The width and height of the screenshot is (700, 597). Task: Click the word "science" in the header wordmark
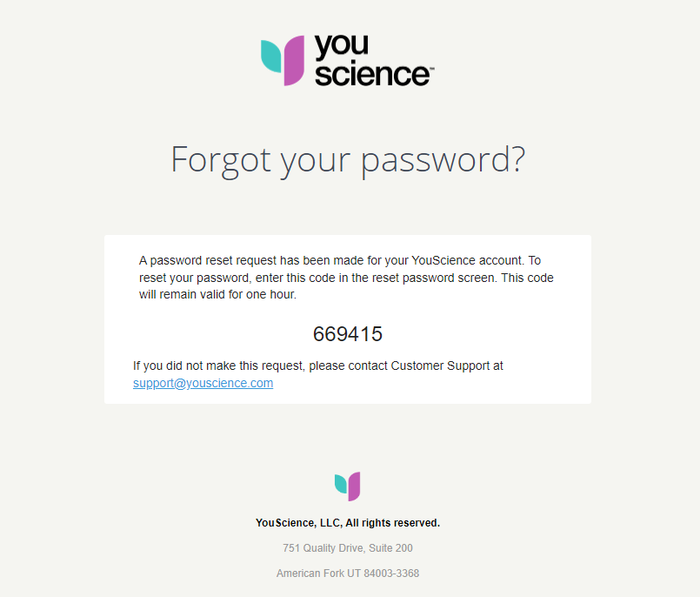371,74
